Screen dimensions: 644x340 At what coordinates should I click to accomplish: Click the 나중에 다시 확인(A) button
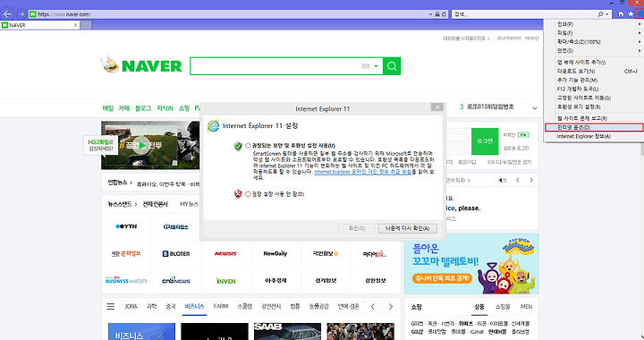coord(407,228)
